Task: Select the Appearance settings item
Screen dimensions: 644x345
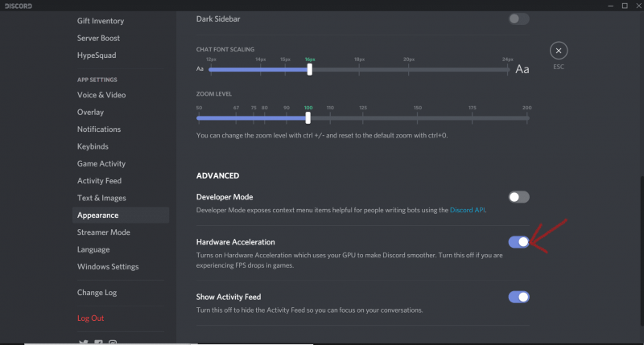Action: point(120,215)
